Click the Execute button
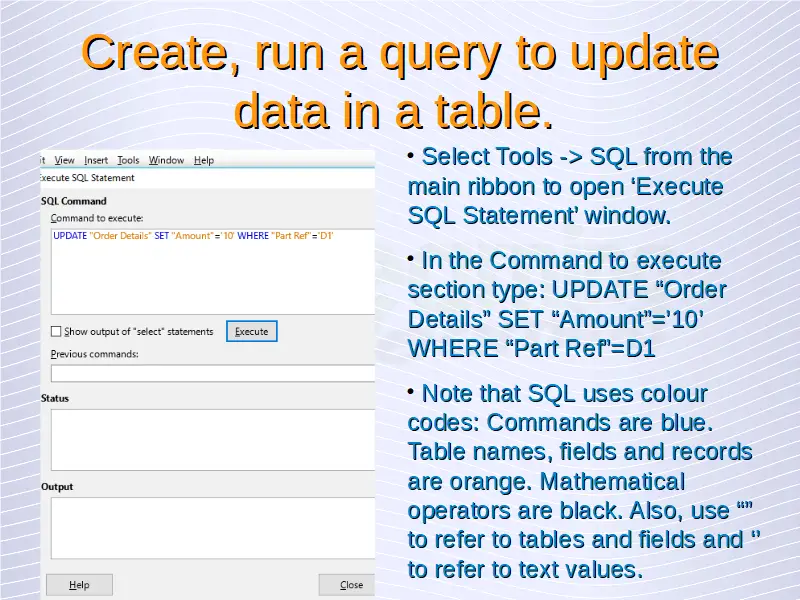Screen dimensions: 800x600 [252, 331]
